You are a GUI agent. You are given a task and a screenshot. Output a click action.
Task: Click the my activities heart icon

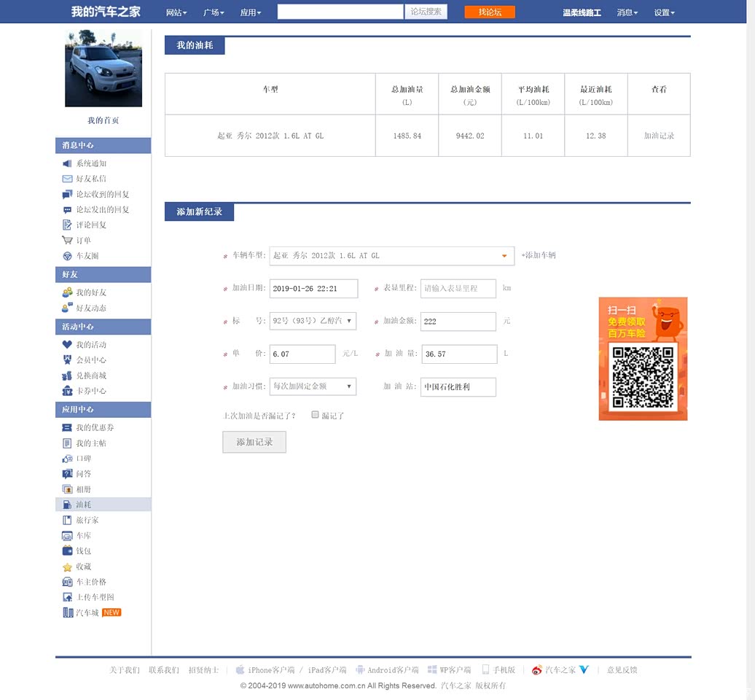pyautogui.click(x=67, y=345)
